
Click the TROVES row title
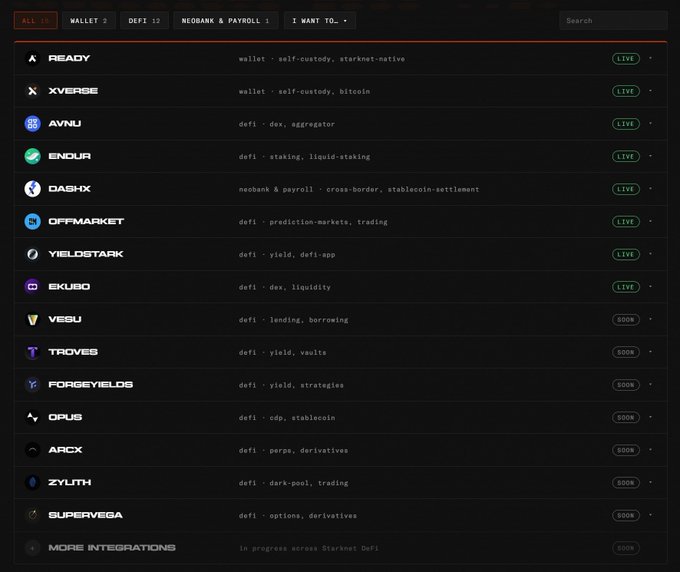[x=73, y=352]
